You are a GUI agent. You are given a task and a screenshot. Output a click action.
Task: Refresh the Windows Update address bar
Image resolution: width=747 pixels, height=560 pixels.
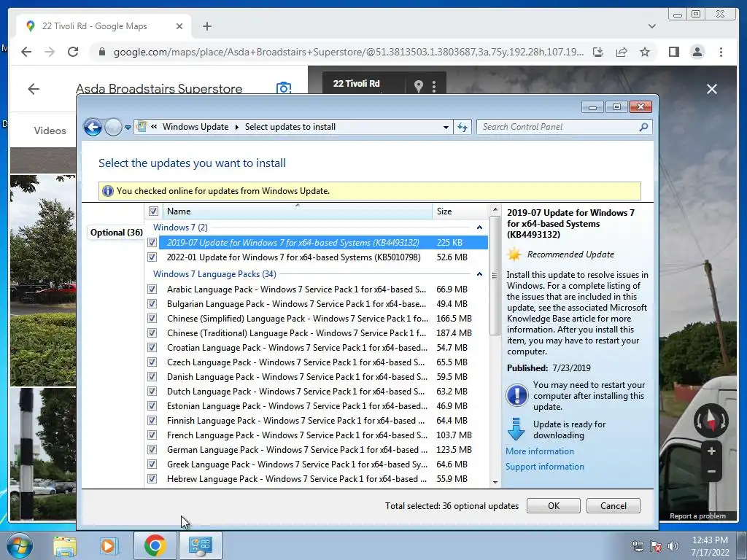pos(462,127)
